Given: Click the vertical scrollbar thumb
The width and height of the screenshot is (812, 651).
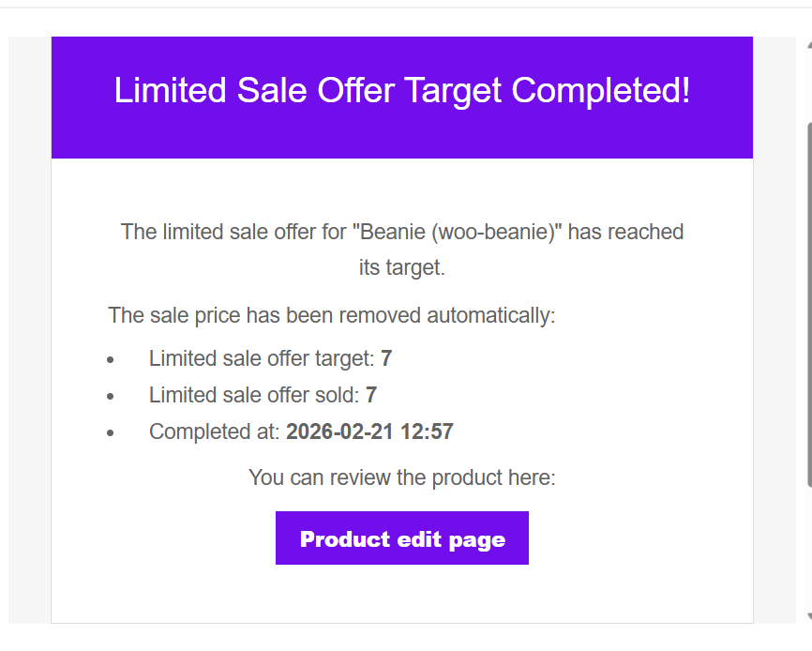Looking at the screenshot, I should 808,300.
